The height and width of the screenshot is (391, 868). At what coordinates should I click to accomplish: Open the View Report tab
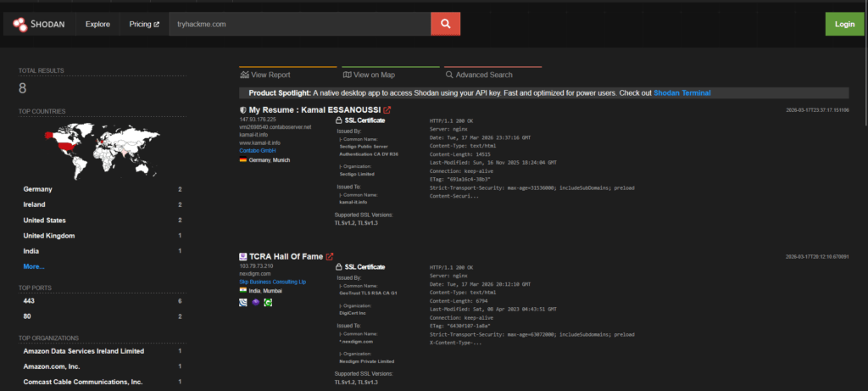click(265, 75)
